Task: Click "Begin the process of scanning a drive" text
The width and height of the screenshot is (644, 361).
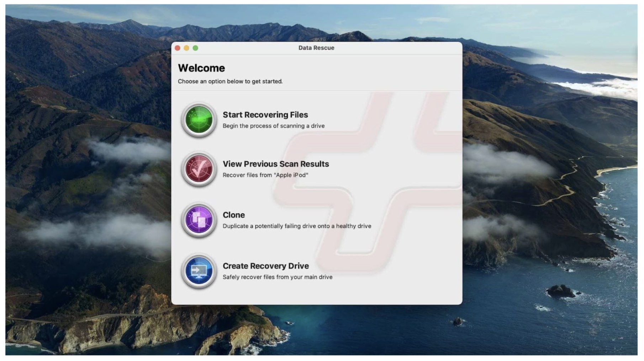Action: [x=274, y=126]
